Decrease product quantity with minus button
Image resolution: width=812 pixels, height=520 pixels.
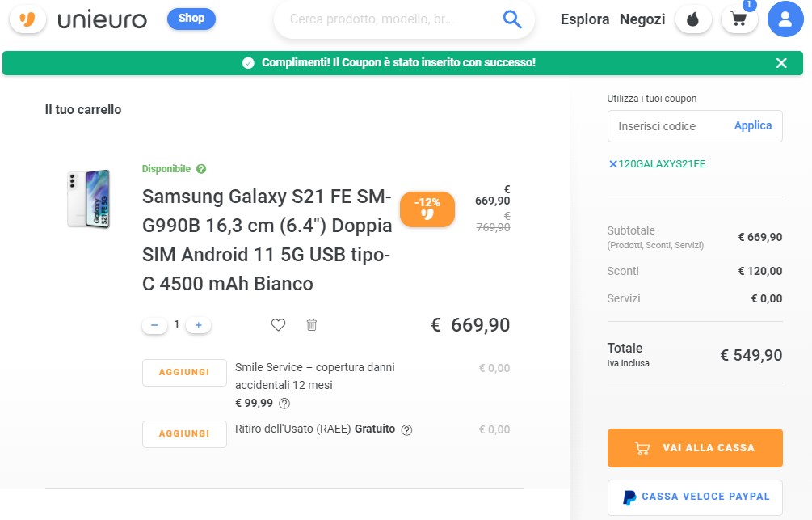click(x=154, y=324)
